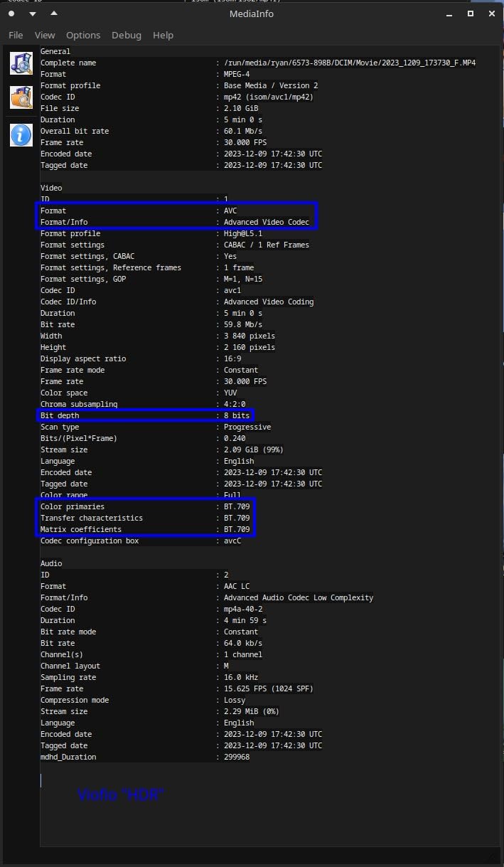Select the 16.0 kHz sampling rate
Screen dimensions: 504x867
[x=241, y=677]
